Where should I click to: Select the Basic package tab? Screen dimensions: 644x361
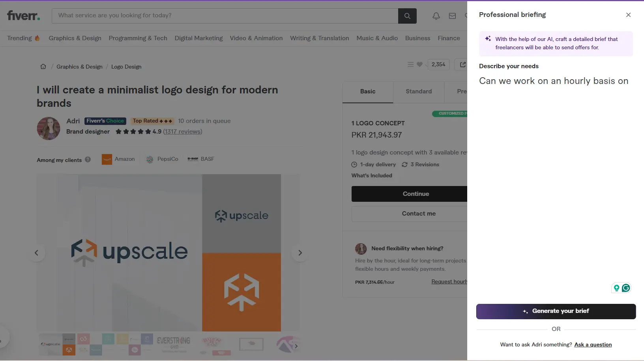[368, 92]
